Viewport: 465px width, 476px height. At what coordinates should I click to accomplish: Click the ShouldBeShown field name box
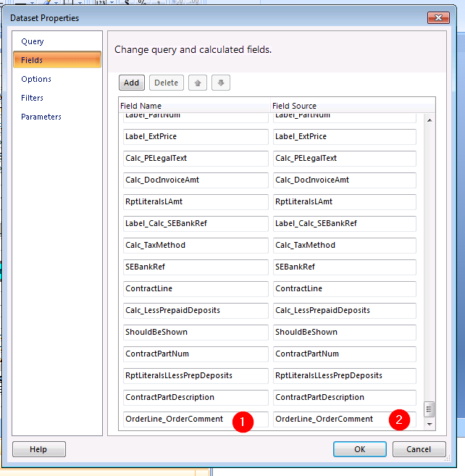[196, 333]
